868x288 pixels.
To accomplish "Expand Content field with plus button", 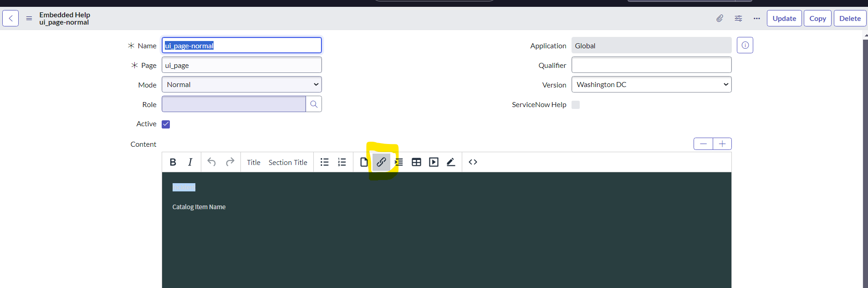I will (722, 144).
